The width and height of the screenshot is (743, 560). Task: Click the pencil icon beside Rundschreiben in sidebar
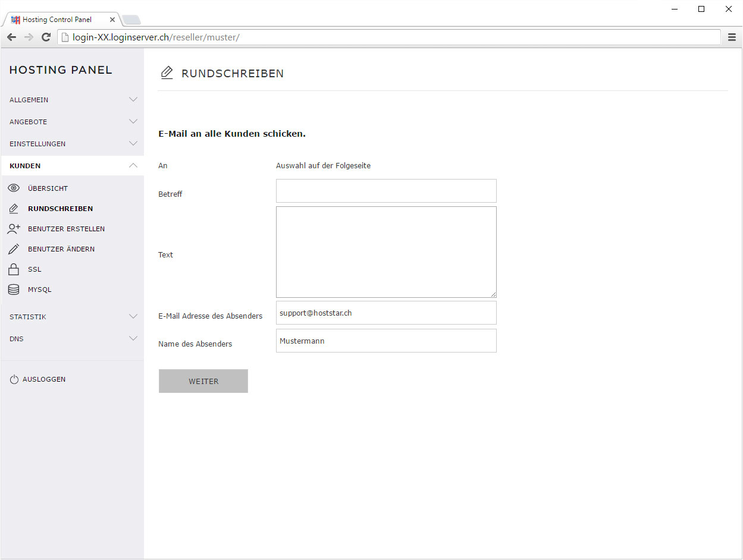click(x=14, y=209)
